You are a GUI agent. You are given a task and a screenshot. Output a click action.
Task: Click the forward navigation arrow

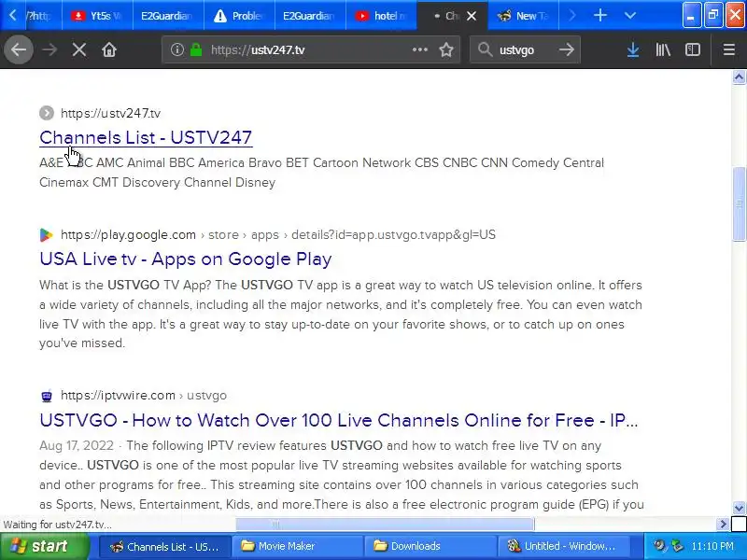coord(49,49)
